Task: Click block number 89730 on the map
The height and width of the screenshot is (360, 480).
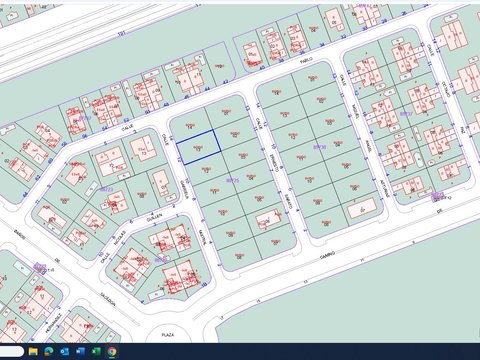Action: click(x=319, y=147)
